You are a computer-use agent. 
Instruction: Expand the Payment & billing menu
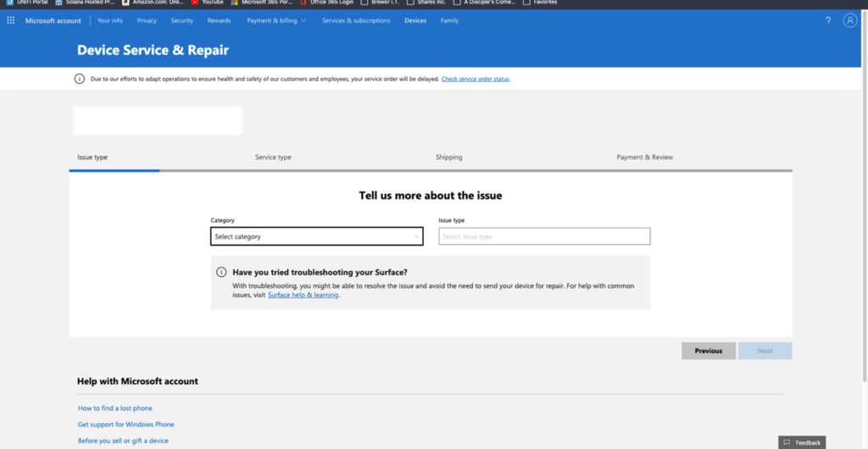[x=276, y=20]
